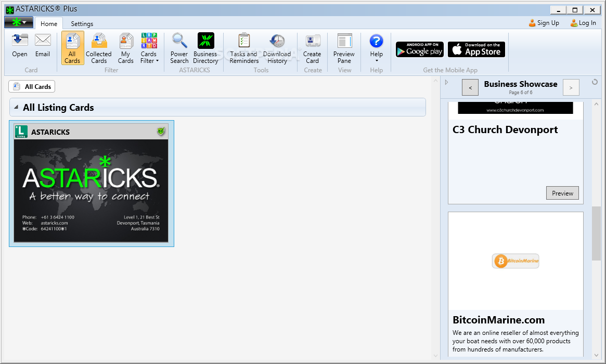
Task: Click the Create Card icon
Action: tap(312, 48)
